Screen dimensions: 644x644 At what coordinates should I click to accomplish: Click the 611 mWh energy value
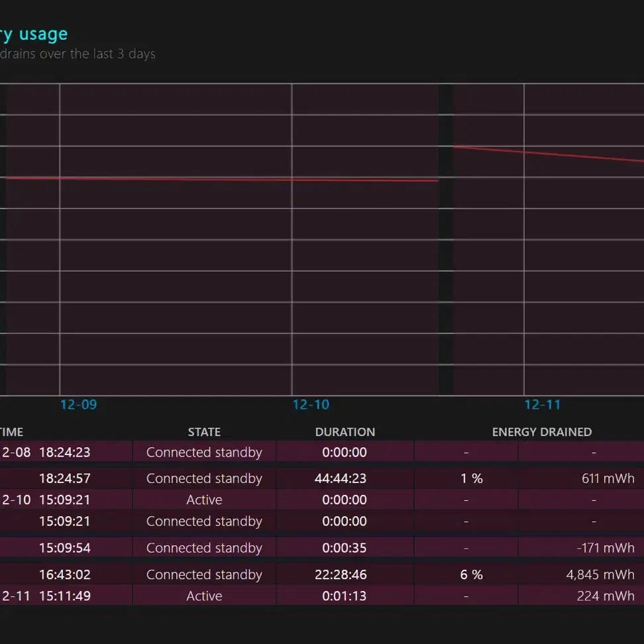coord(608,478)
